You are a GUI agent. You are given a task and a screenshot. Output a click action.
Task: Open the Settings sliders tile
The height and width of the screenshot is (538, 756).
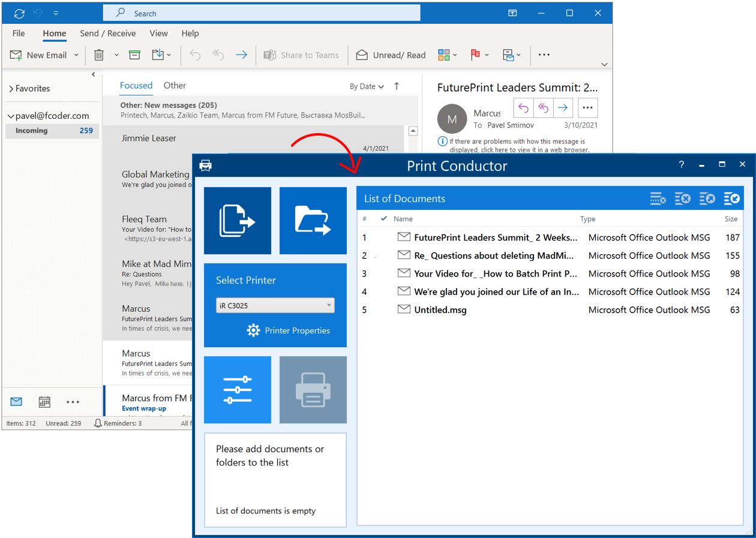coord(238,390)
